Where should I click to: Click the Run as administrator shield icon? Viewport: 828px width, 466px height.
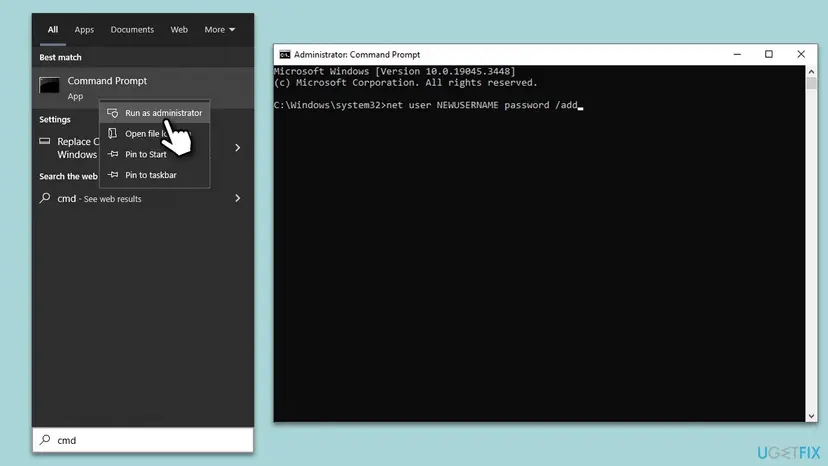(x=112, y=113)
